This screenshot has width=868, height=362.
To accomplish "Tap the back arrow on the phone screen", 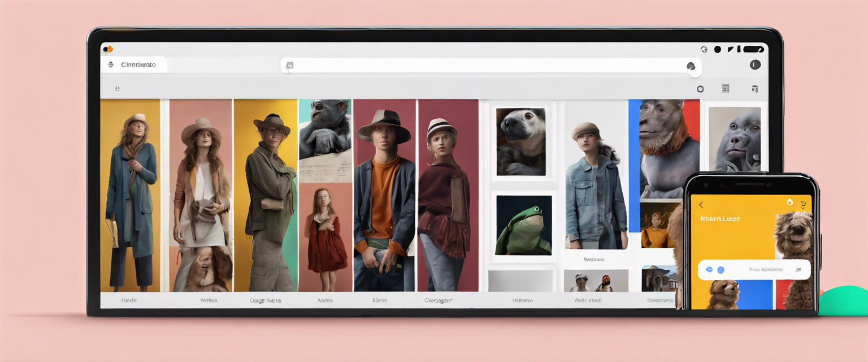I will coord(701,205).
